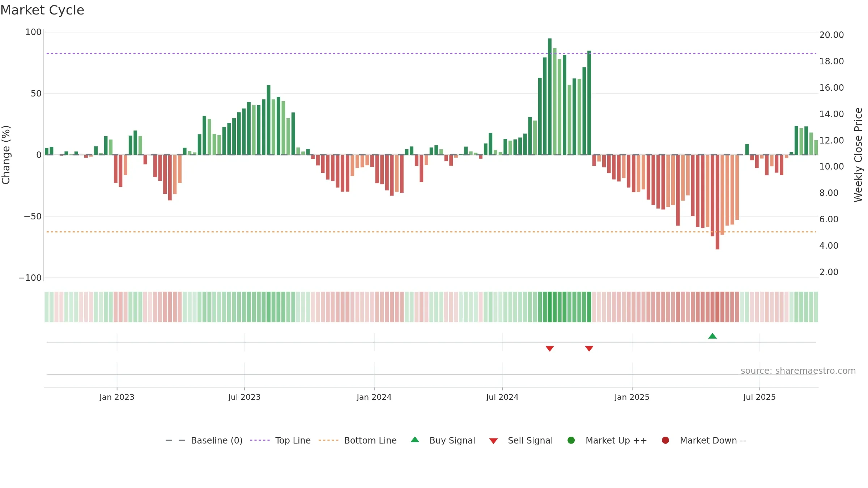Screen dimensions: 868x488
Task: Toggle Market Down -- legend entry
Action: [x=704, y=440]
